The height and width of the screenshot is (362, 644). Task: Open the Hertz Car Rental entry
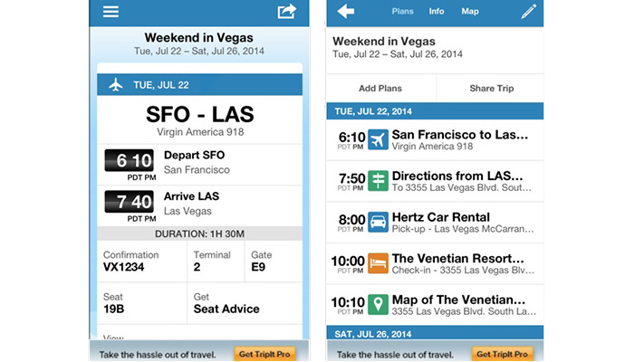pos(435,222)
